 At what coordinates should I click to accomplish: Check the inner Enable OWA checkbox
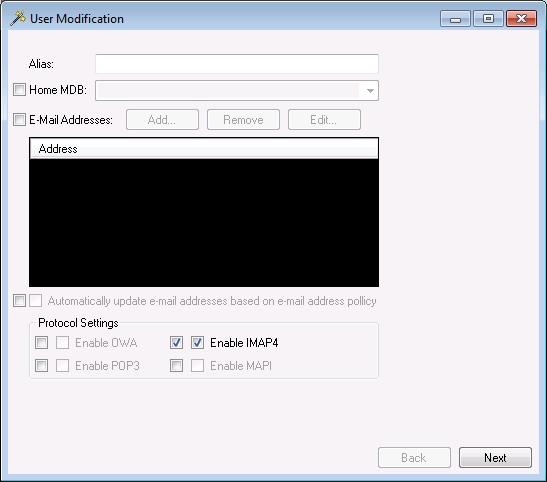pos(62,343)
